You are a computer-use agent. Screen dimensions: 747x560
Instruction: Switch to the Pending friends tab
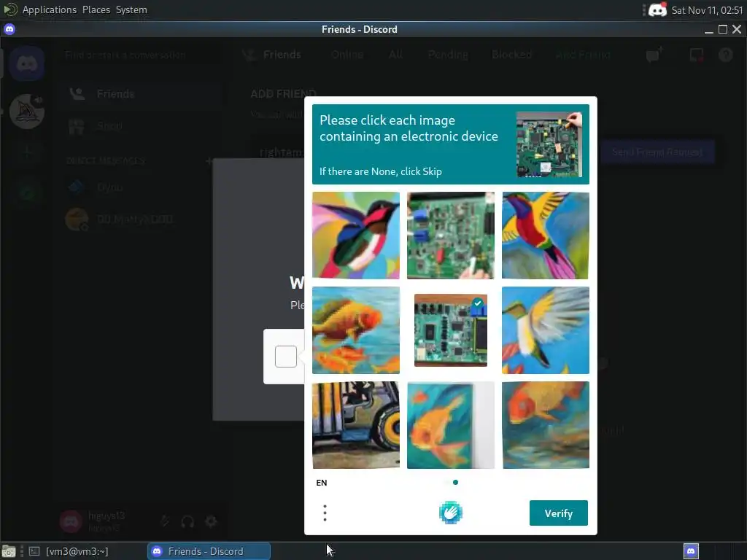point(448,55)
